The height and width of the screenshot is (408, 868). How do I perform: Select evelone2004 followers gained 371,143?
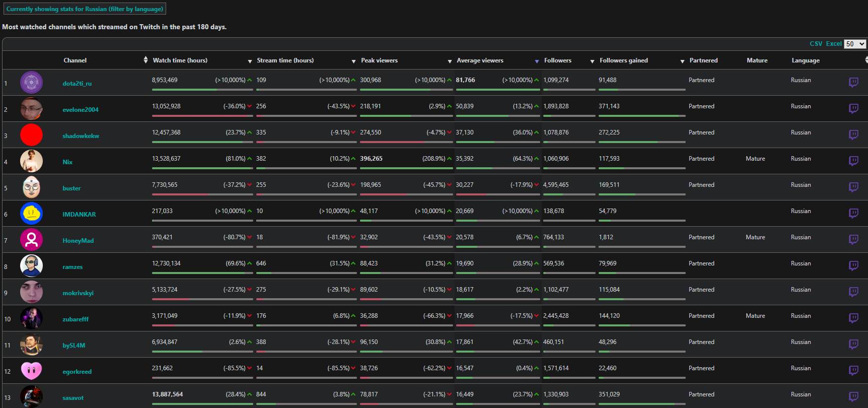pos(609,106)
